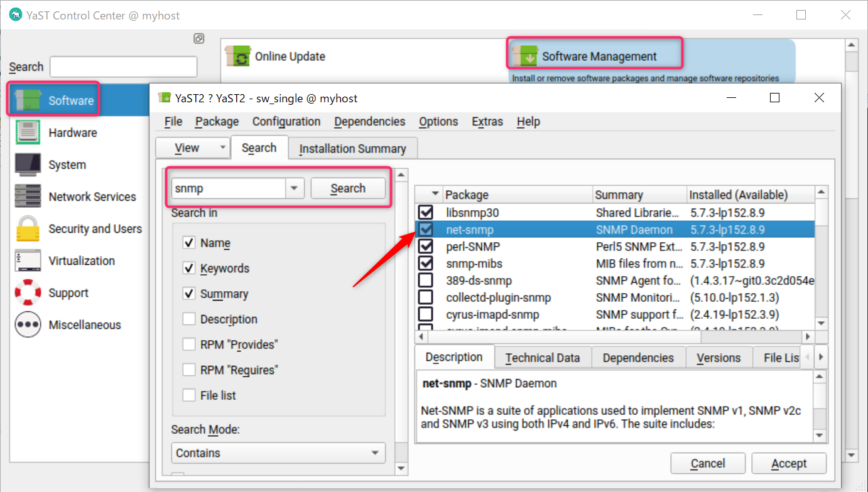Open the File menu

pos(173,122)
